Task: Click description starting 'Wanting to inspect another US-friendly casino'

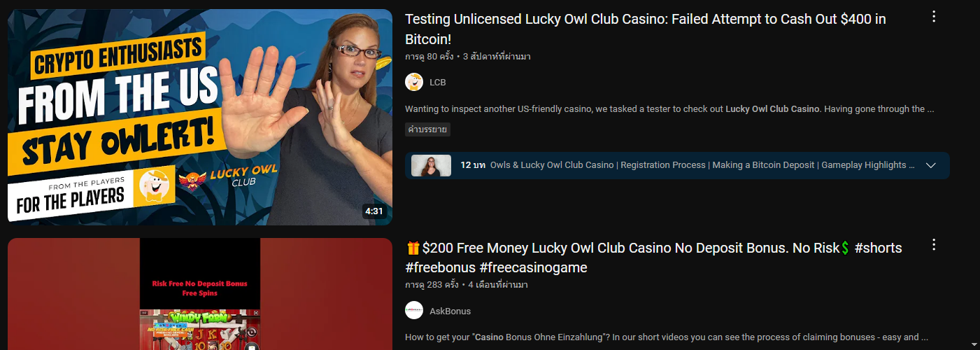Action: [x=669, y=109]
